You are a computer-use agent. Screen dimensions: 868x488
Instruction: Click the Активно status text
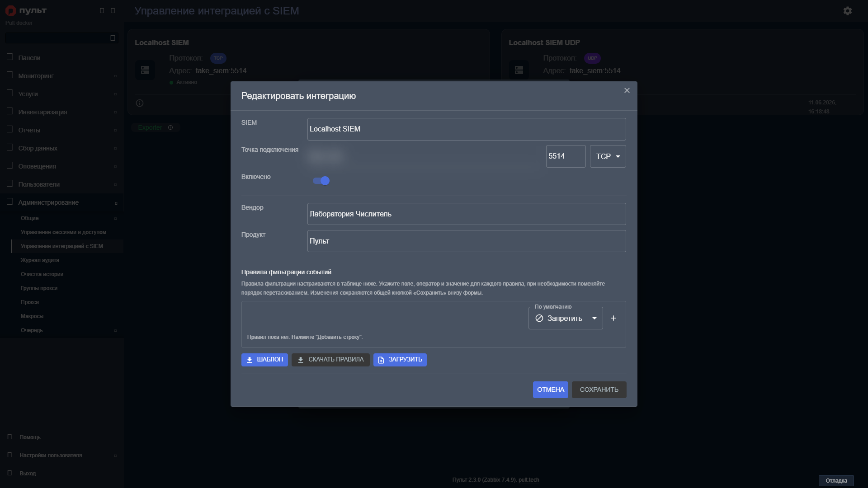pos(187,82)
